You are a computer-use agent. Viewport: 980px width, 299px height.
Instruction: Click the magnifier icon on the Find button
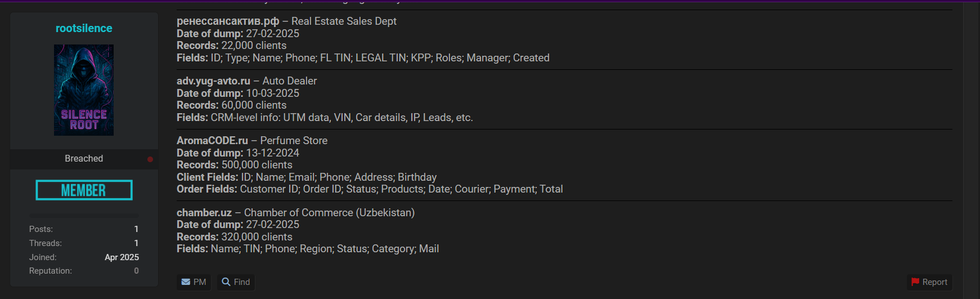(x=226, y=282)
